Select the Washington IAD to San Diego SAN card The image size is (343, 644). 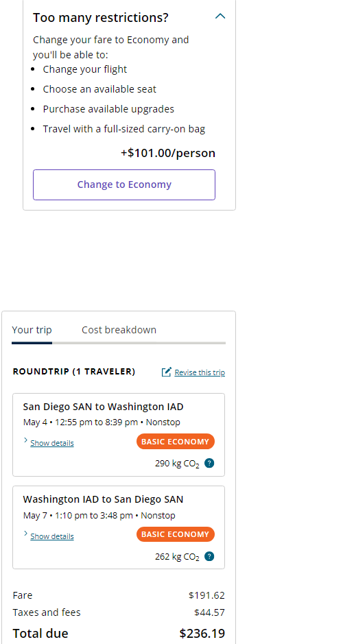pos(119,528)
